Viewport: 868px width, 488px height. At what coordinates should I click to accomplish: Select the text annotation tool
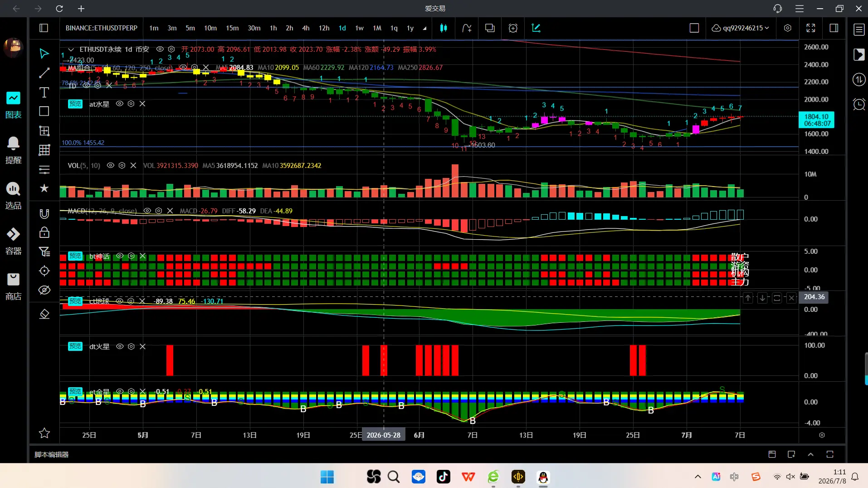coord(44,93)
